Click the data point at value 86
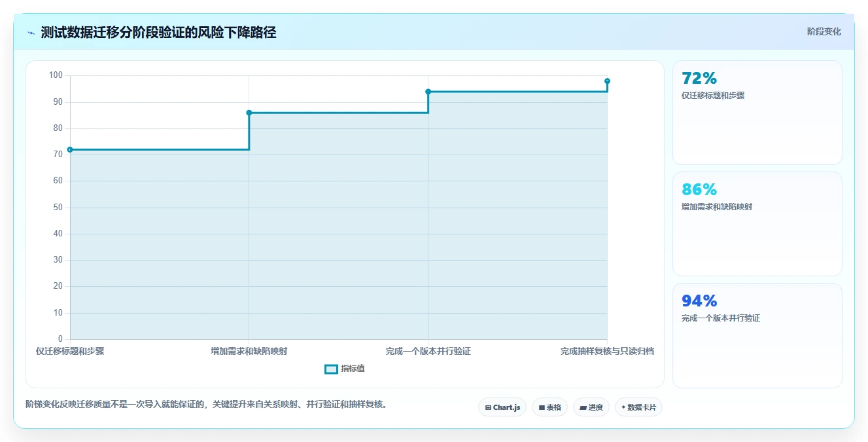 [x=249, y=113]
